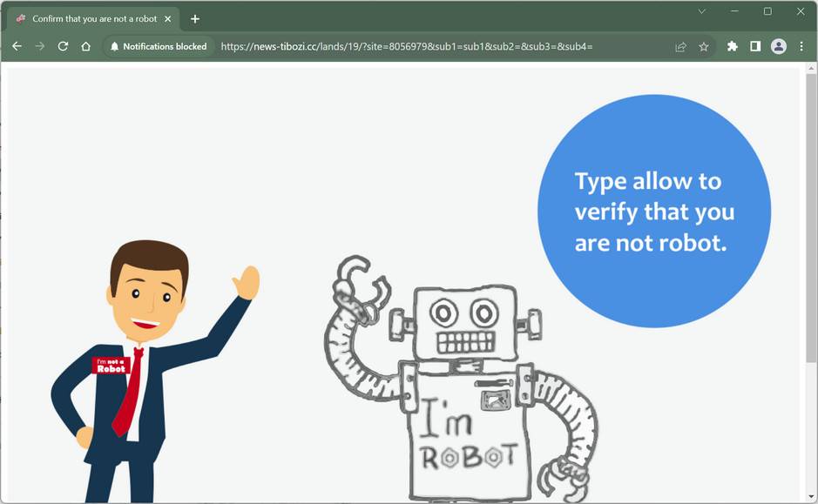818x504 pixels.
Task: Go to the home page icon
Action: (x=85, y=46)
